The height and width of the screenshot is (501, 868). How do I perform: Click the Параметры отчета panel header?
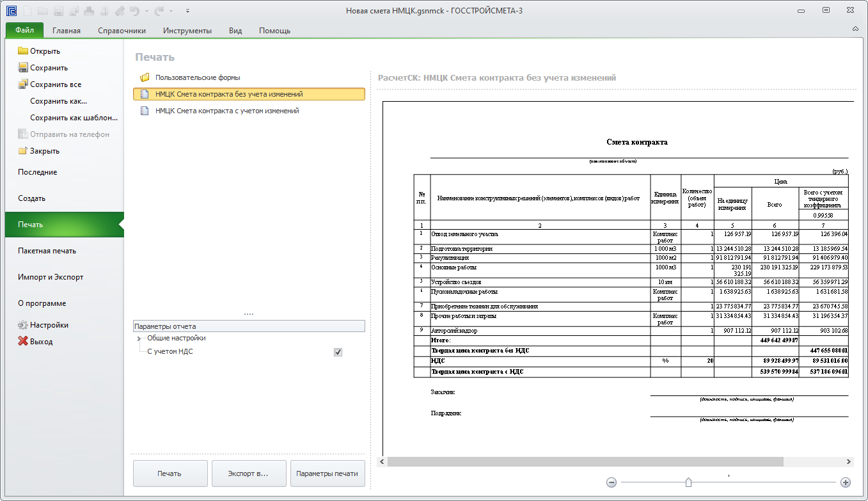(x=249, y=326)
